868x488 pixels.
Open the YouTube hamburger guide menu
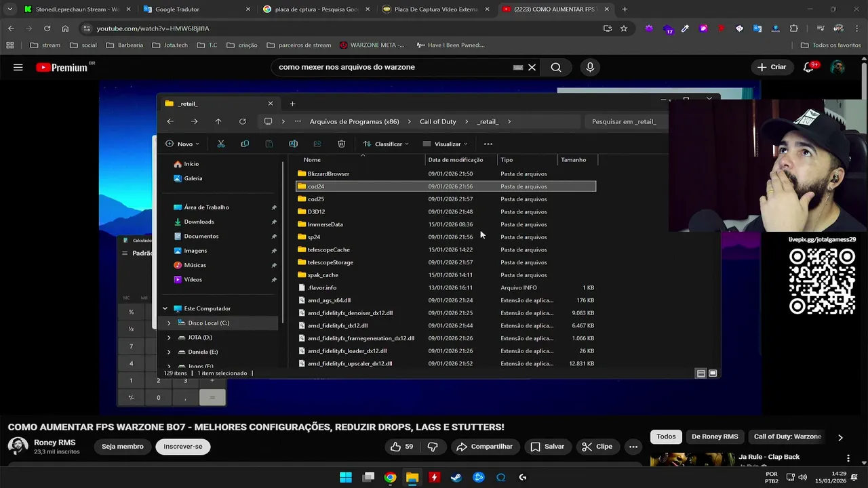pyautogui.click(x=18, y=67)
